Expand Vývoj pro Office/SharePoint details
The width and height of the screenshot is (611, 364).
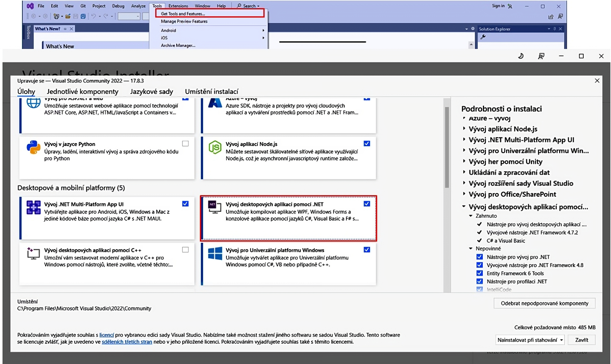click(464, 194)
